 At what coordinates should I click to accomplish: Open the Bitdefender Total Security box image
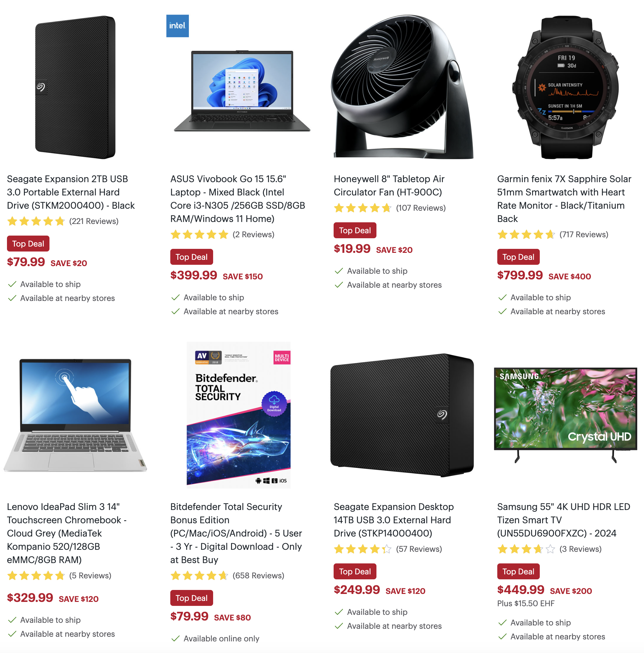pos(238,415)
